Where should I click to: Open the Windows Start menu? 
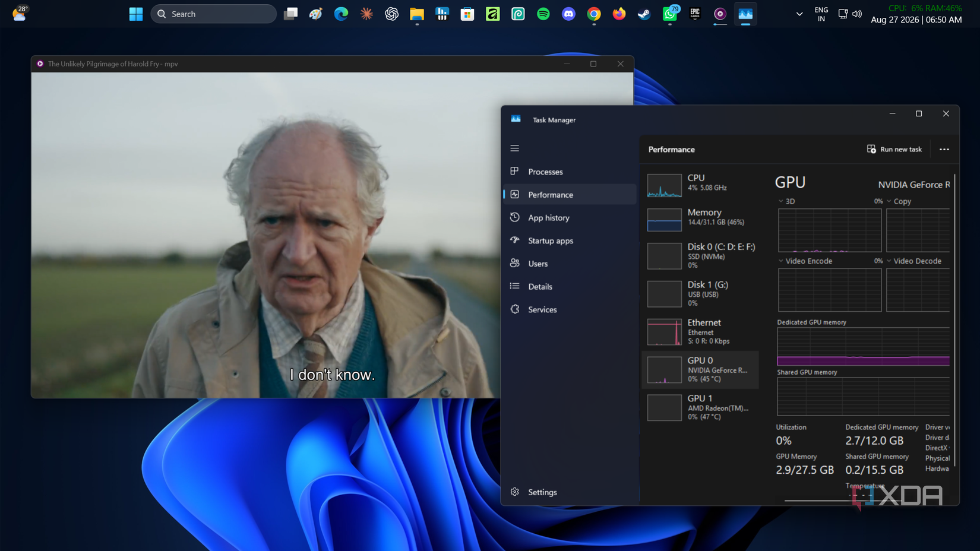pyautogui.click(x=136, y=14)
